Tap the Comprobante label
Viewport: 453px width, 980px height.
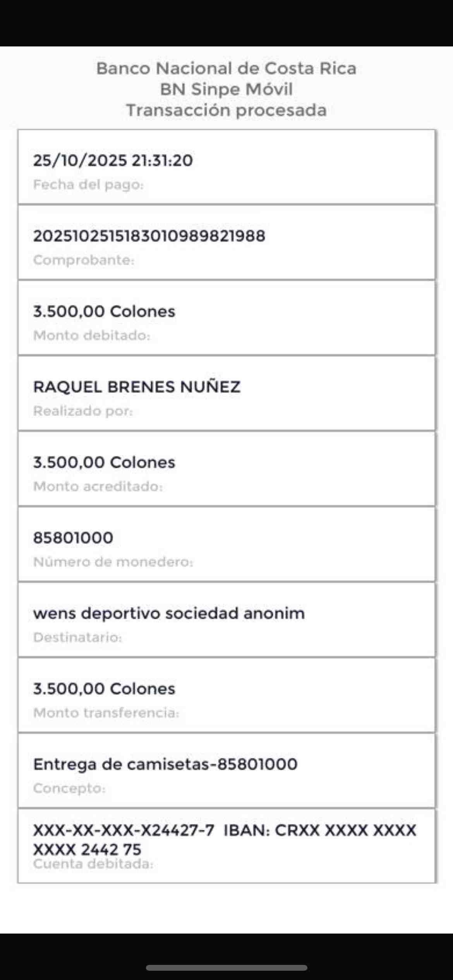[84, 260]
